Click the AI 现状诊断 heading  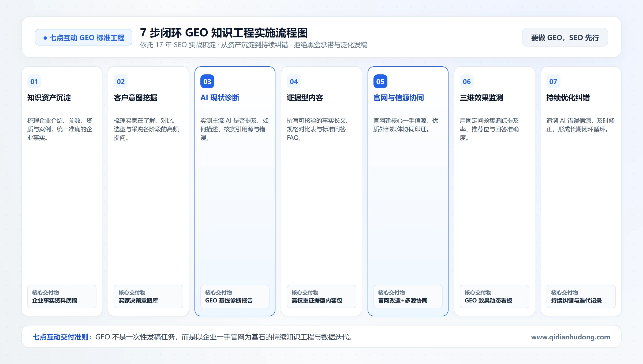click(x=220, y=98)
